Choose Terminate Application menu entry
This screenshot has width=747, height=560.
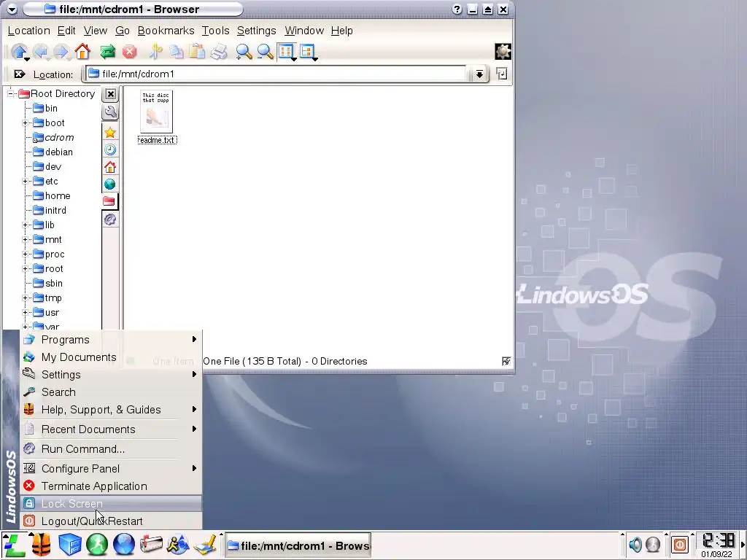[111, 486]
